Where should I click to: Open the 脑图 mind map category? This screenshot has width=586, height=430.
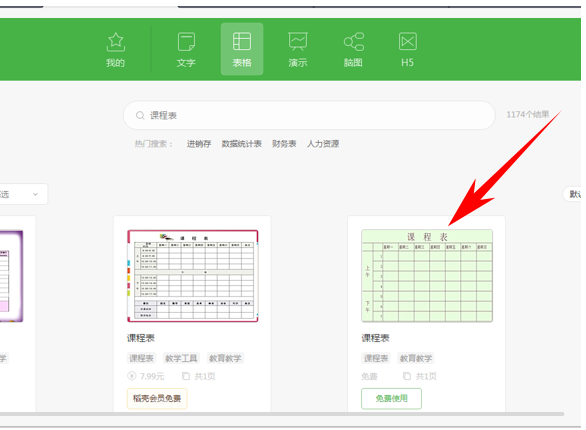353,50
